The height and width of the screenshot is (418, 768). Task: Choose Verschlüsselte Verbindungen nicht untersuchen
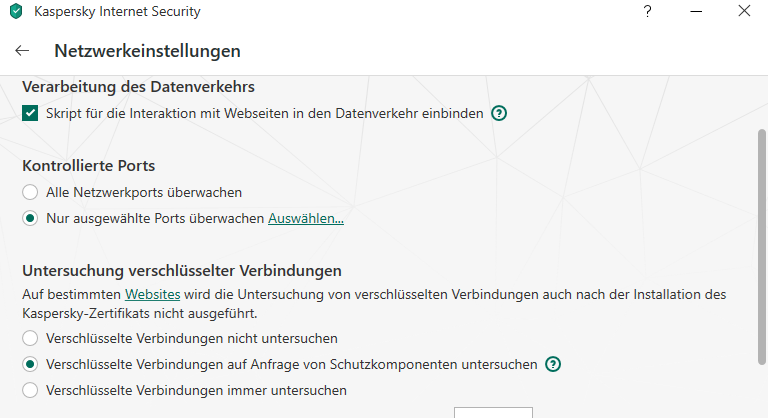pyautogui.click(x=30, y=338)
